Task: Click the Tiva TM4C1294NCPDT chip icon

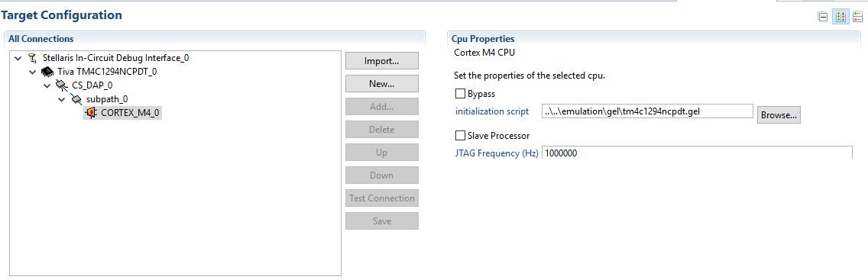Action: coord(48,72)
